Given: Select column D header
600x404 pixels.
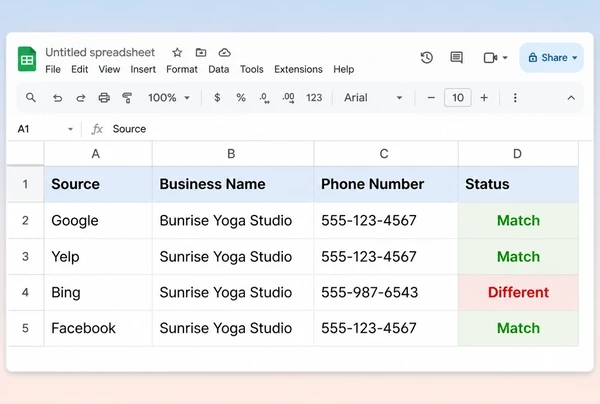Looking at the screenshot, I should tap(518, 154).
